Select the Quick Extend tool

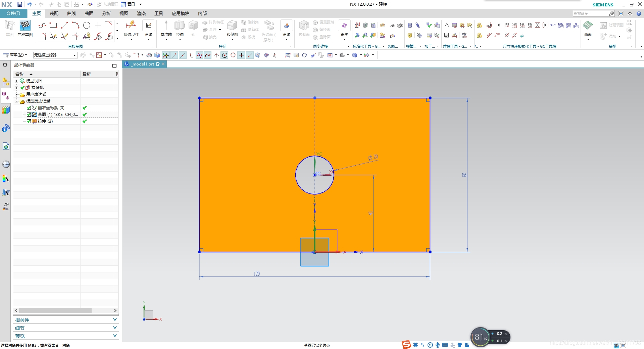click(64, 36)
